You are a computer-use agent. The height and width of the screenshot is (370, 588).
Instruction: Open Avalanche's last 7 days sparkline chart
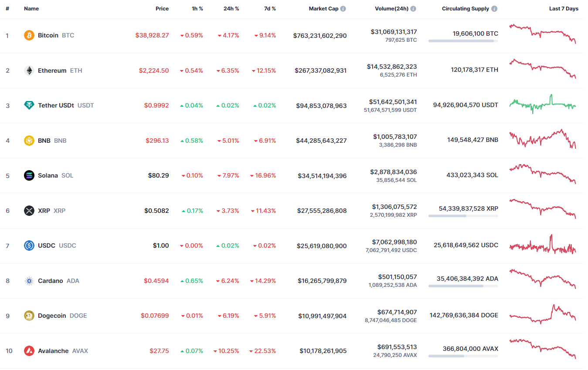(x=543, y=349)
